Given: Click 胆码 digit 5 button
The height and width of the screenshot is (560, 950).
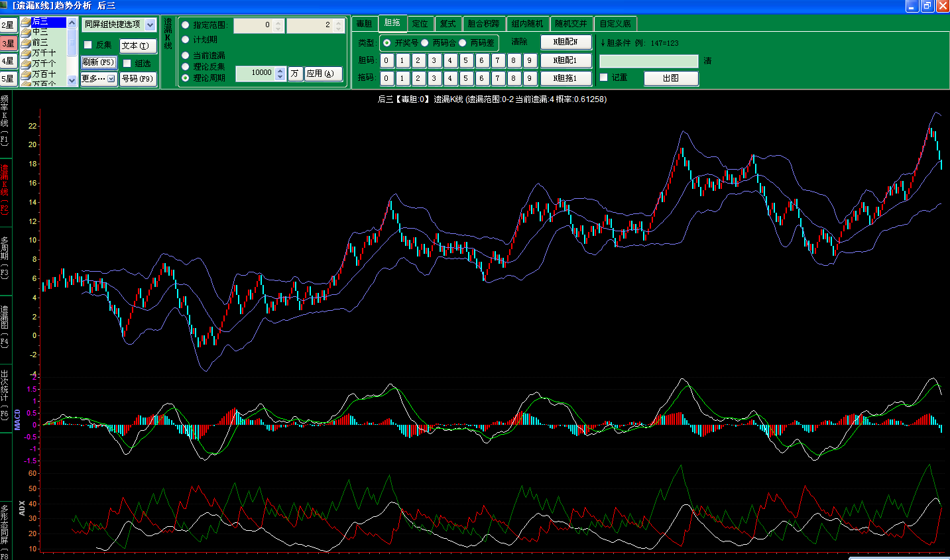Looking at the screenshot, I should [466, 60].
